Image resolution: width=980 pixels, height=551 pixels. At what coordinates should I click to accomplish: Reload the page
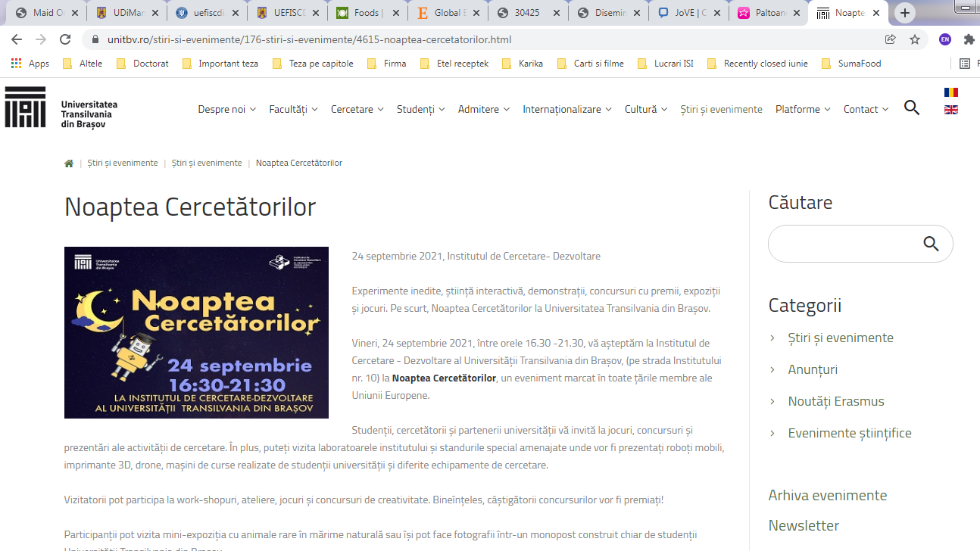[x=65, y=39]
